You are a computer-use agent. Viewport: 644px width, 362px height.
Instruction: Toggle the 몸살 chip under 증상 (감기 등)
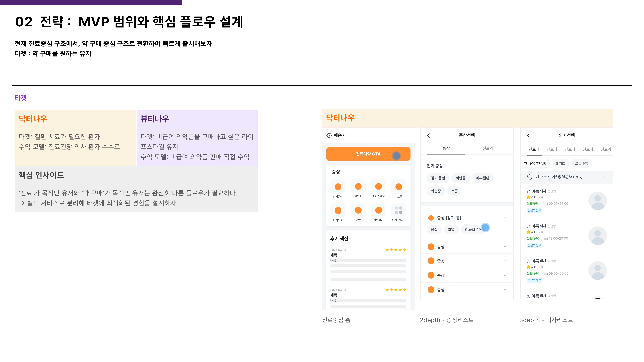click(x=434, y=229)
